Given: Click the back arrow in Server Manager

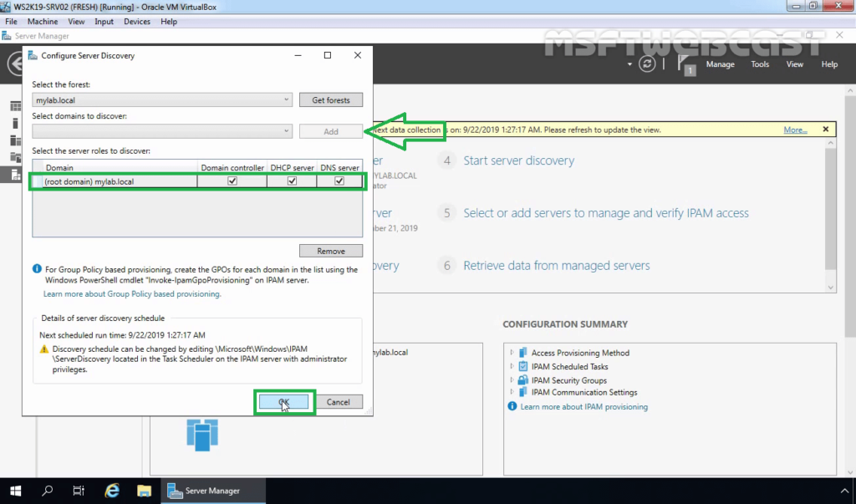Looking at the screenshot, I should pyautogui.click(x=16, y=64).
